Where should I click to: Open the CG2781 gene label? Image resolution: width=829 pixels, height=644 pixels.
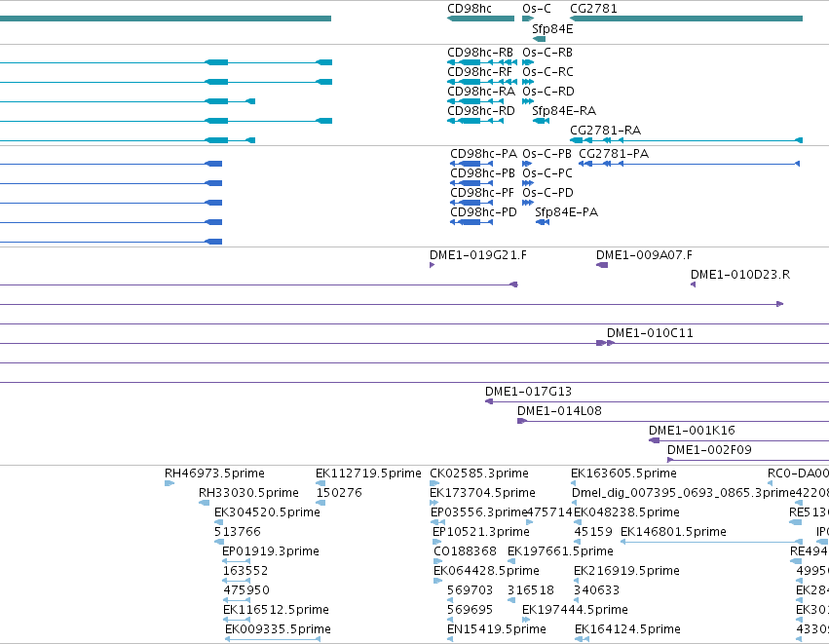pyautogui.click(x=593, y=9)
